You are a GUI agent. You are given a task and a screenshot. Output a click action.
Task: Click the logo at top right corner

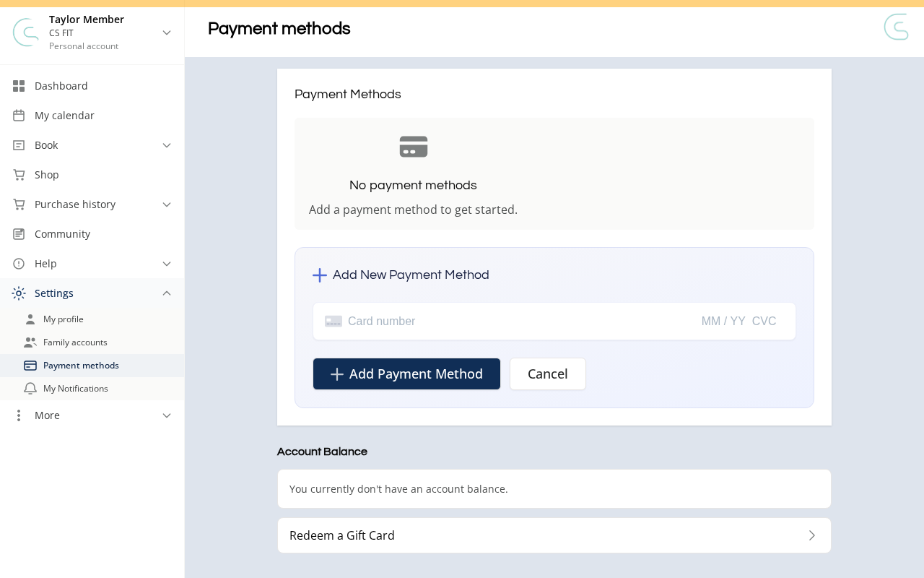pos(897,27)
